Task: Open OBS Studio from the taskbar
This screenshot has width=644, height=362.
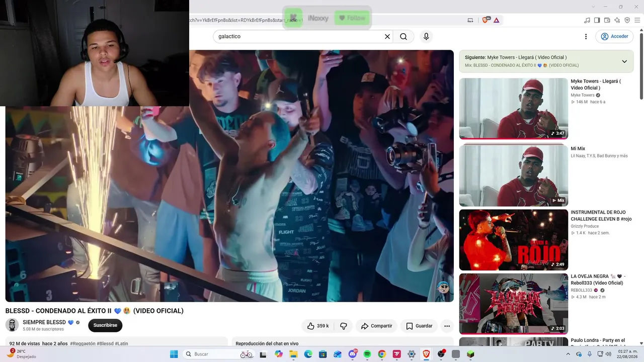Action: pyautogui.click(x=441, y=354)
